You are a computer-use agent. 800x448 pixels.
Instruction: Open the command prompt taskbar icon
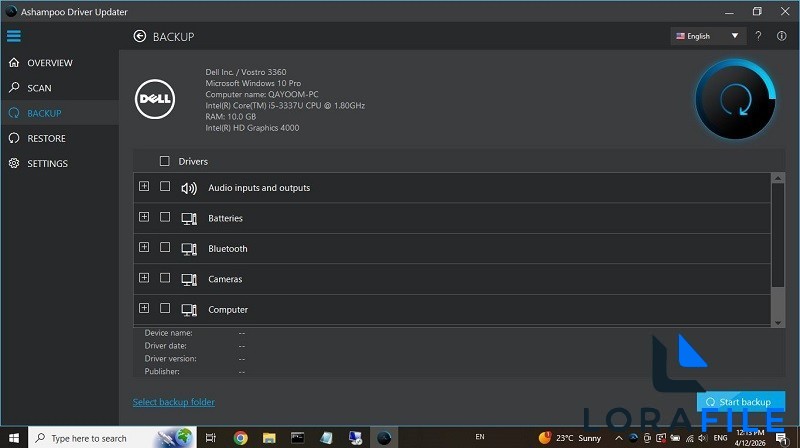(297, 438)
